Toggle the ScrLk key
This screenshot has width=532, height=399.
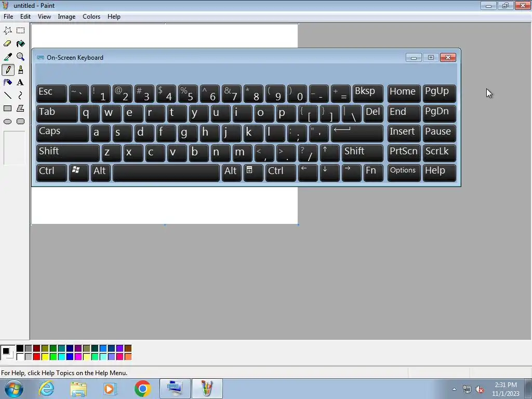[440, 153]
